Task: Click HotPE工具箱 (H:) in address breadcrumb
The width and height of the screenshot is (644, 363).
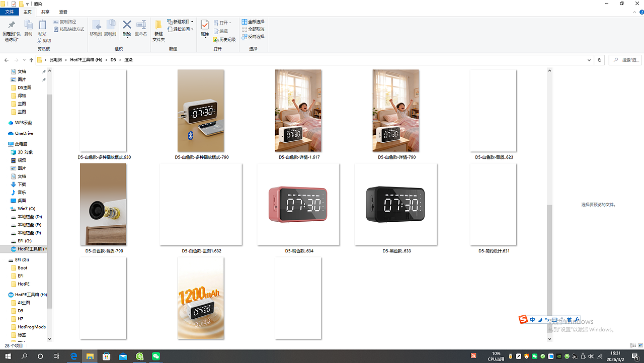Action: (86, 60)
